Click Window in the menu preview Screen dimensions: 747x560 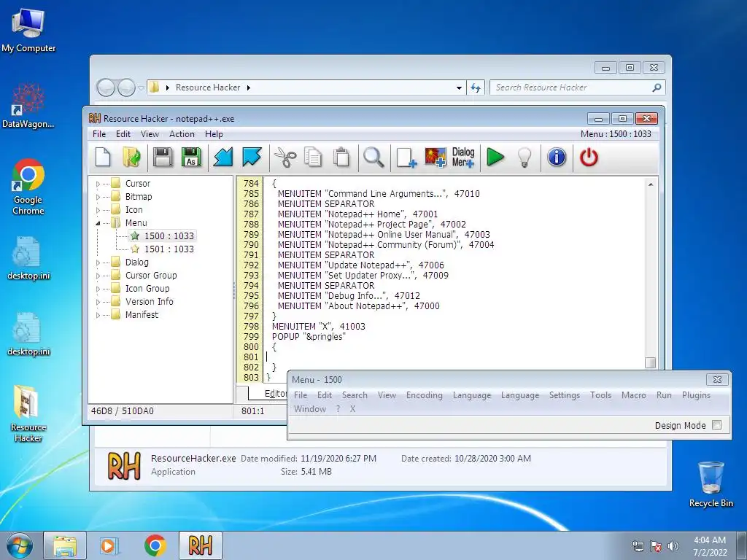click(309, 409)
